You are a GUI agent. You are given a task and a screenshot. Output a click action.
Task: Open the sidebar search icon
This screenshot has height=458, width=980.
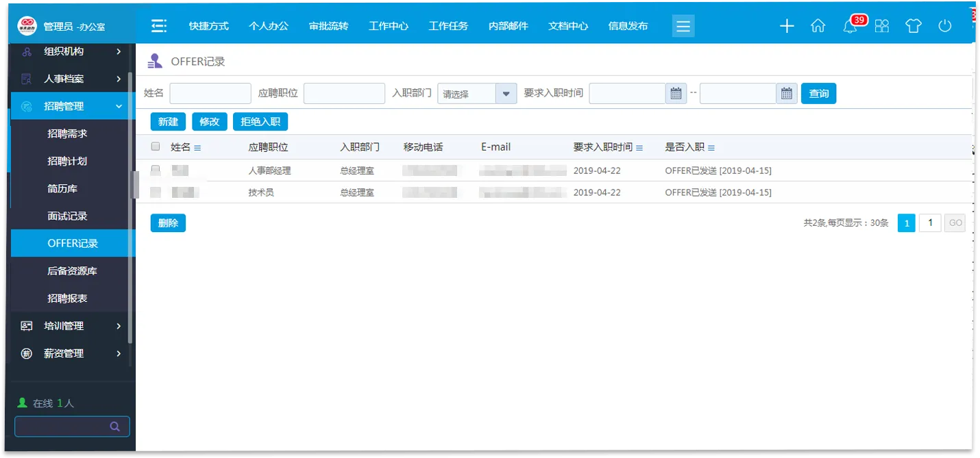coord(115,426)
